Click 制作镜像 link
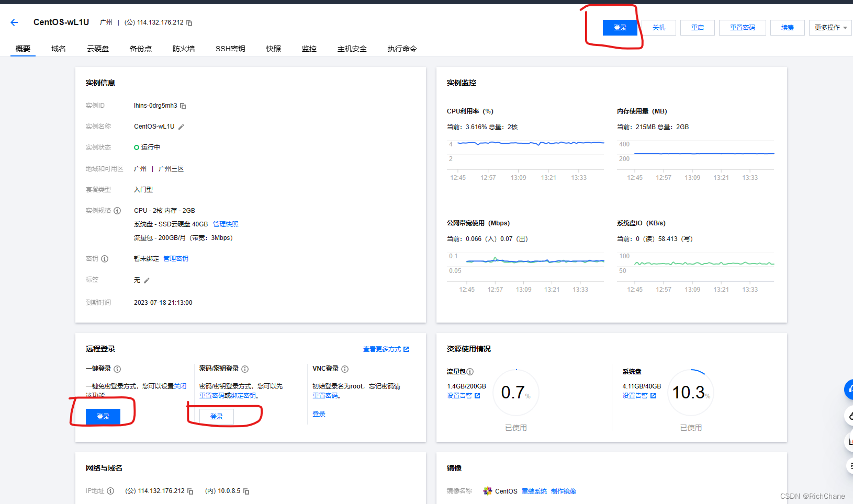This screenshot has width=853, height=504. pyautogui.click(x=564, y=491)
